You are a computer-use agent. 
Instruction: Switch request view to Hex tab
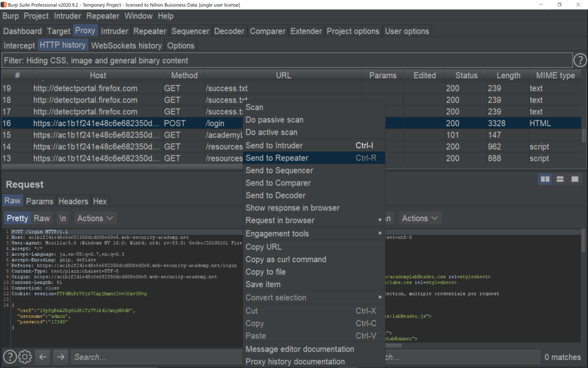pyautogui.click(x=100, y=201)
